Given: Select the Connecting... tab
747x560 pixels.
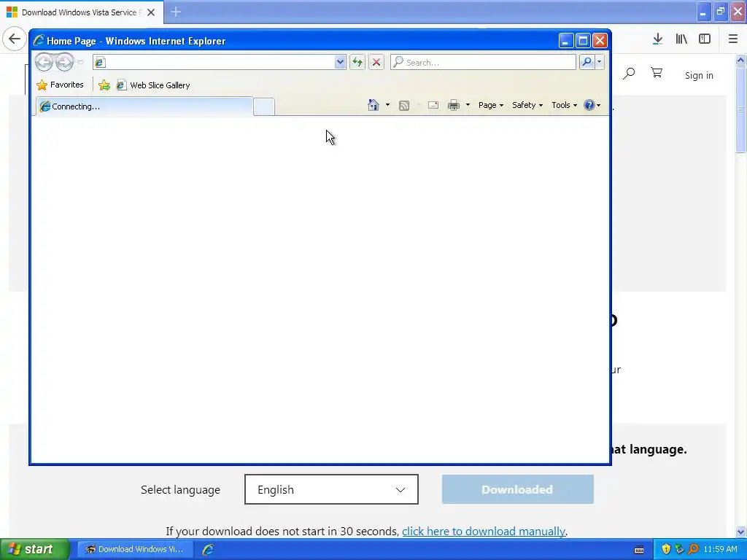Looking at the screenshot, I should pyautogui.click(x=144, y=106).
